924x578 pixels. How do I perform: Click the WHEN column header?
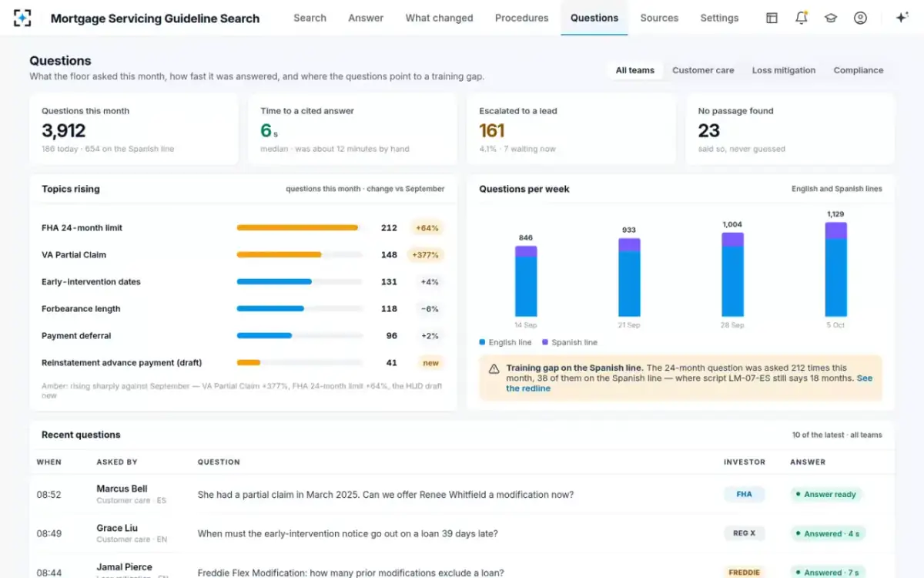tap(49, 462)
